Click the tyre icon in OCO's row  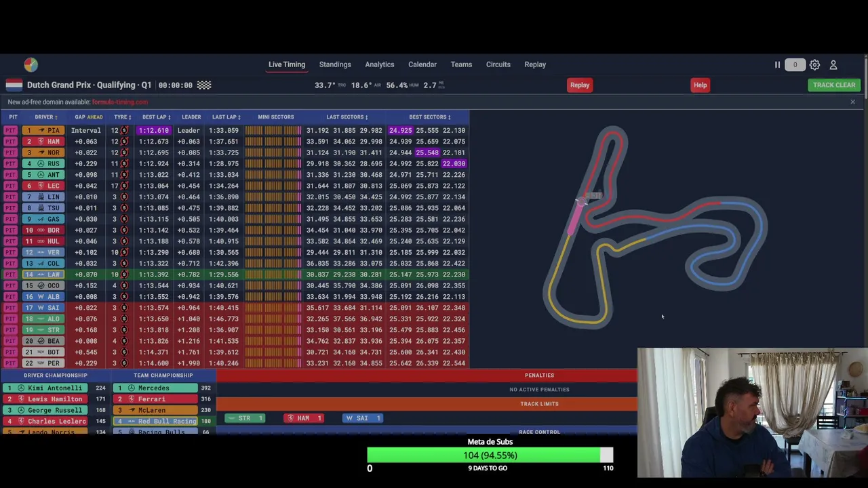tap(124, 285)
